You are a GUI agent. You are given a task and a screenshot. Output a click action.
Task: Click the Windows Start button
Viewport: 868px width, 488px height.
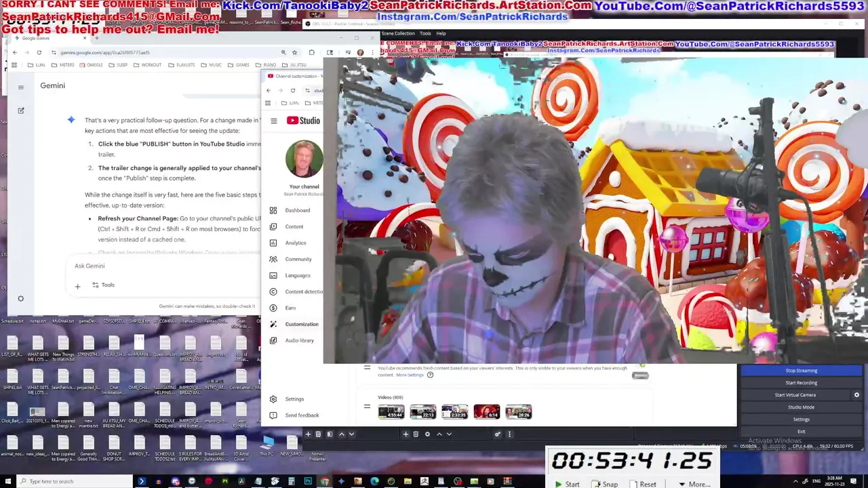(7, 481)
